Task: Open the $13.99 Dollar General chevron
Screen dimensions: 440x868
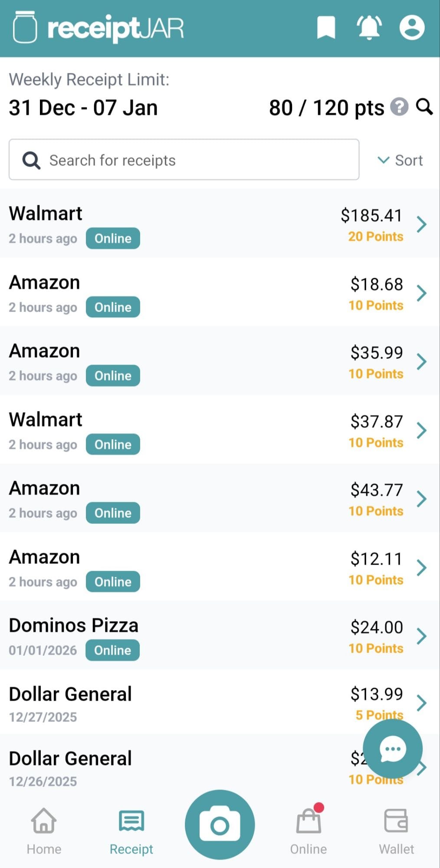Action: click(421, 703)
